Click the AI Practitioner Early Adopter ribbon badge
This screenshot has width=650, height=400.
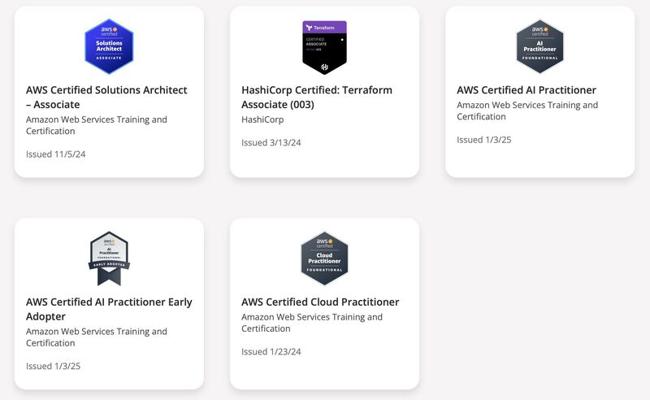(109, 259)
